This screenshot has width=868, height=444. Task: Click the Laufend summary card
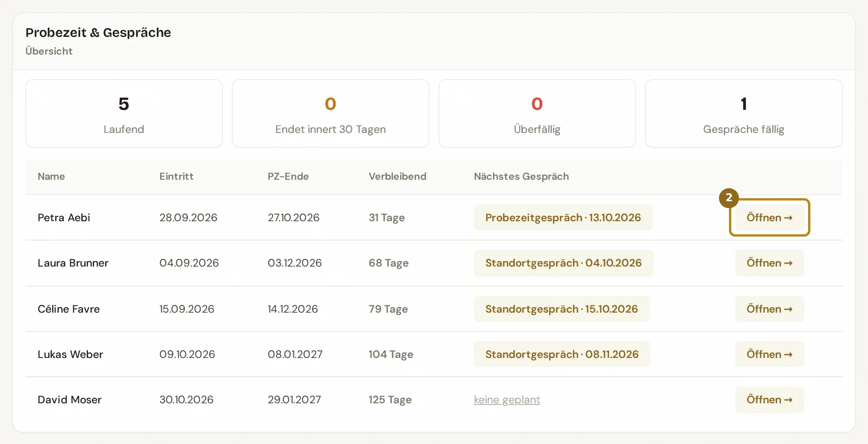[x=124, y=113]
